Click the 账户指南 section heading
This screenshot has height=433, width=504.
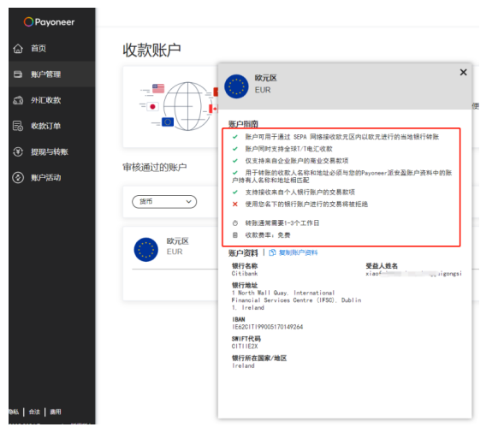click(243, 124)
